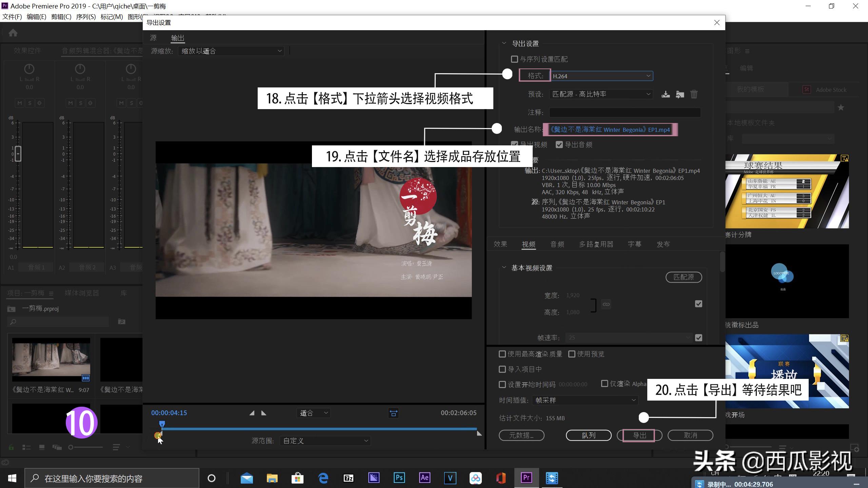Send the export to 队列
The width and height of the screenshot is (868, 488).
tap(589, 435)
